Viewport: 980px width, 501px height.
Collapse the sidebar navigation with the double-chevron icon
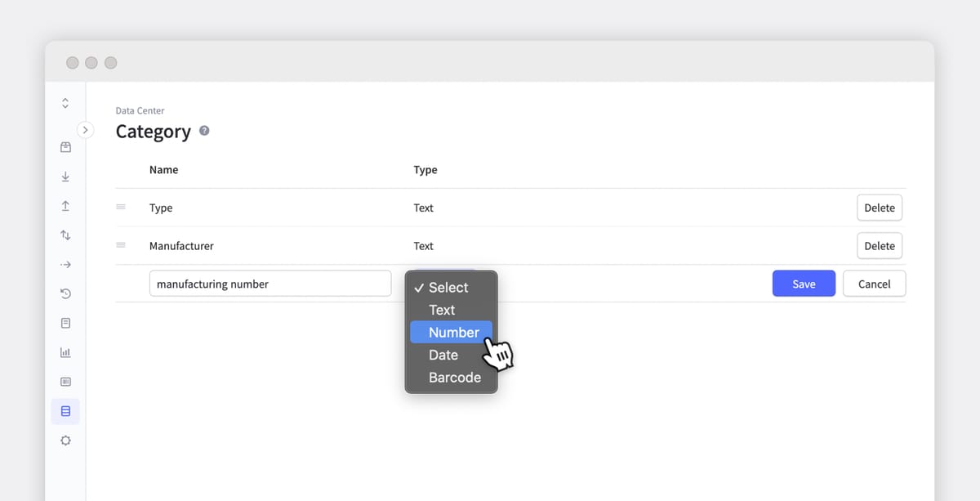(x=65, y=103)
